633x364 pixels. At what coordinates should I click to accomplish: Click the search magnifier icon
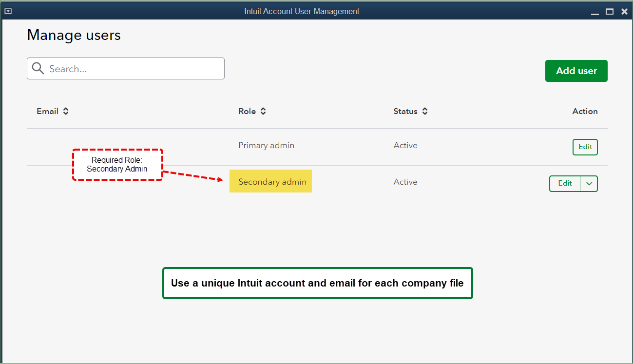[38, 68]
